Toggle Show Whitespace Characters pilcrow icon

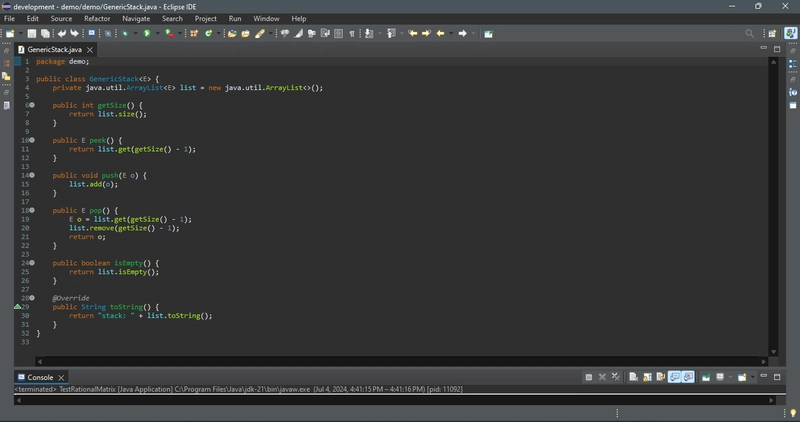(x=352, y=34)
